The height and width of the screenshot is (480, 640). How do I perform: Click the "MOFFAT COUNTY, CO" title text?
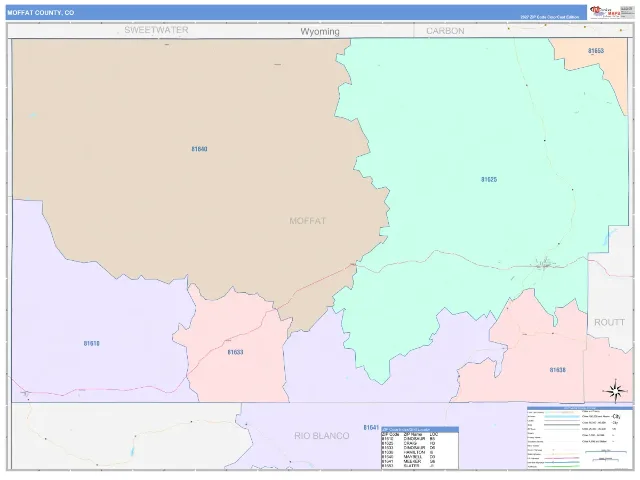click(x=40, y=13)
